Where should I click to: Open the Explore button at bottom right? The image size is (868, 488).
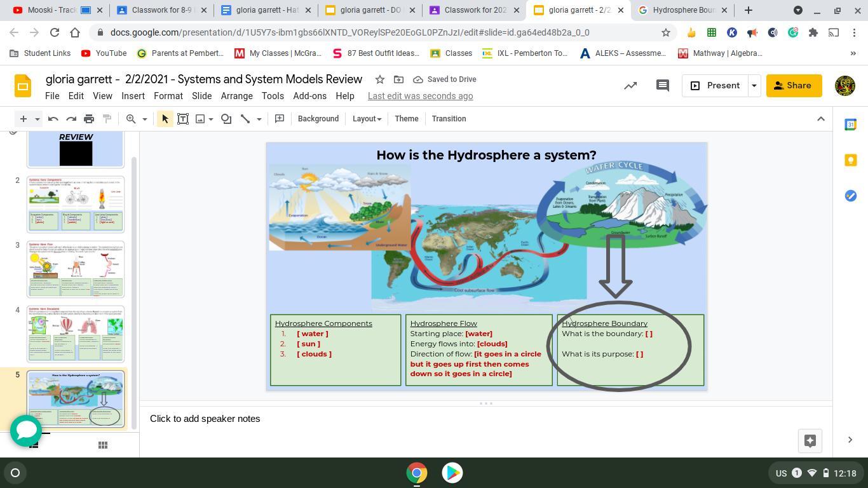coord(810,440)
